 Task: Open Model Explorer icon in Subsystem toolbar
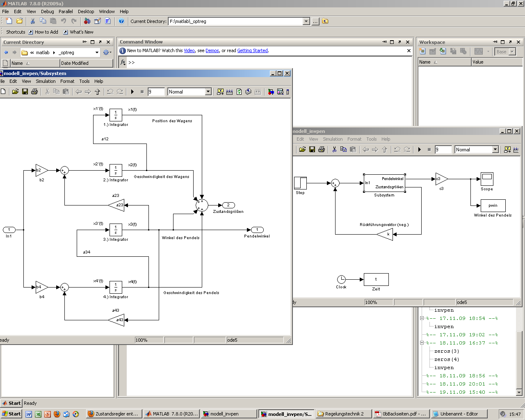[280, 91]
